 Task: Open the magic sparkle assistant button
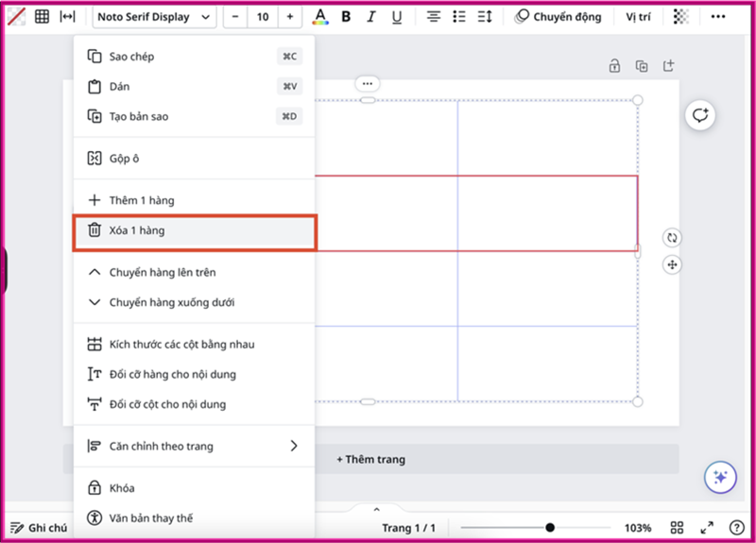[720, 478]
